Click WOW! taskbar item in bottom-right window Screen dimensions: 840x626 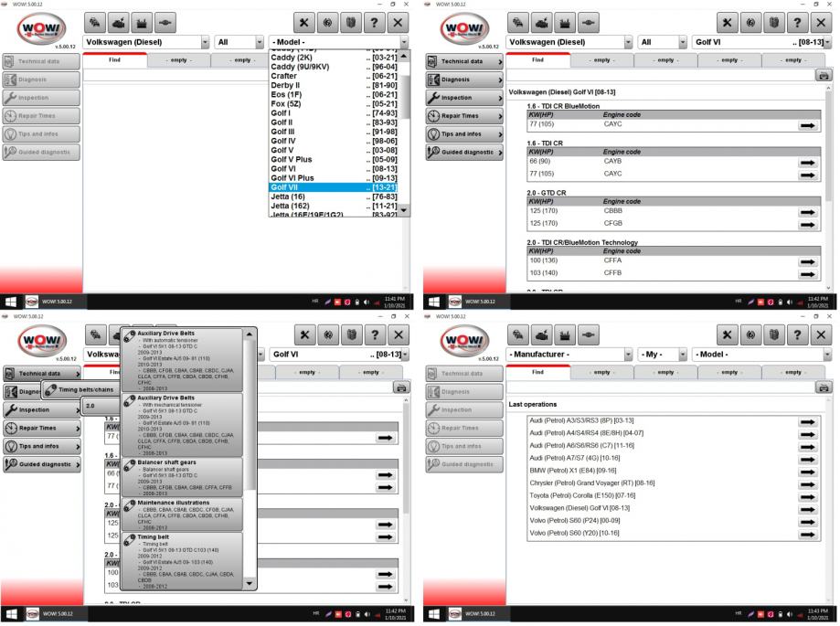pyautogui.click(x=473, y=614)
